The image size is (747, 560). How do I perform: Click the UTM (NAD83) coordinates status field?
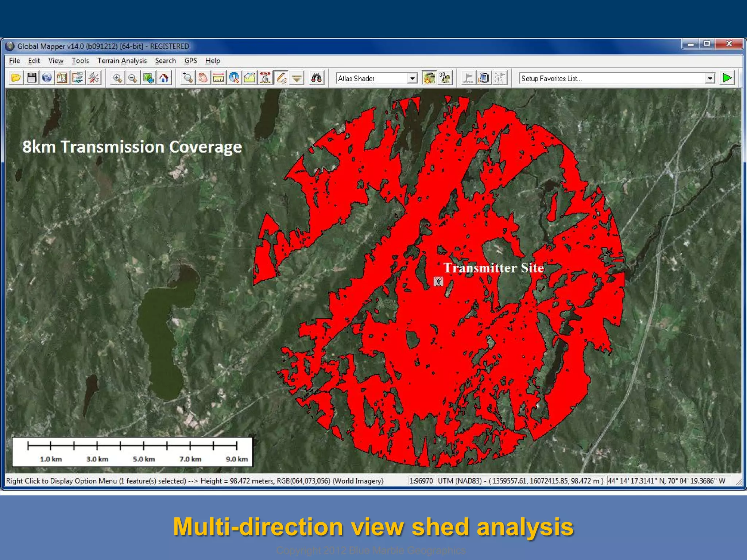click(520, 481)
